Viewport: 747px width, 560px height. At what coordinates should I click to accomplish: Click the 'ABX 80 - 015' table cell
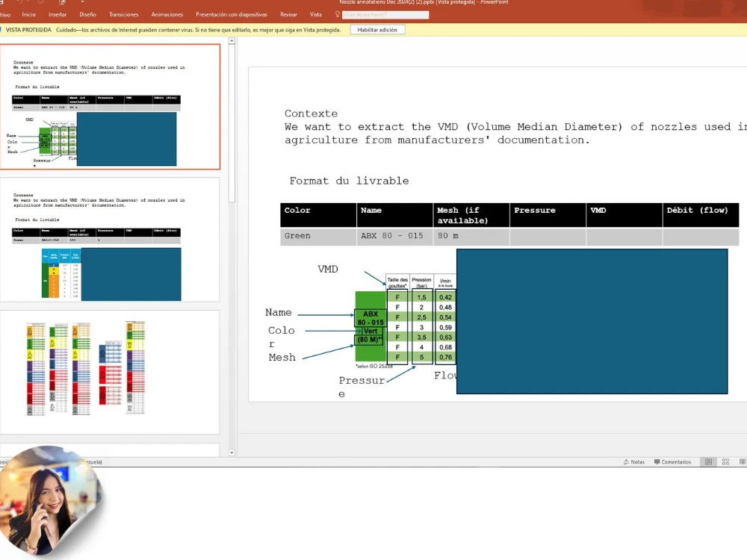tap(395, 236)
